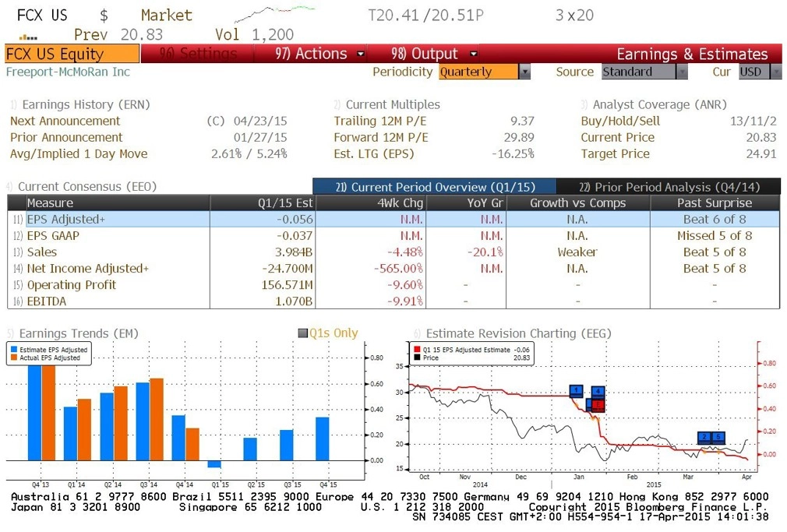
Task: Toggle the Q1s Only checkbox
Action: point(302,333)
